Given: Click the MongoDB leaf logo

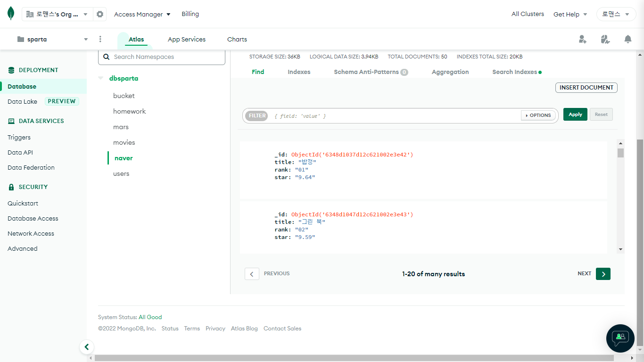Looking at the screenshot, I should click(11, 14).
